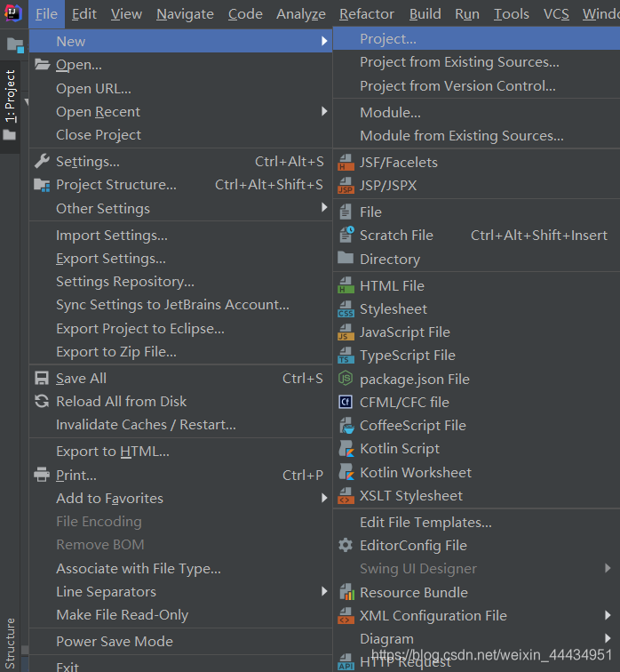Click the Directory folder icon
This screenshot has width=620, height=672.
pos(346,258)
